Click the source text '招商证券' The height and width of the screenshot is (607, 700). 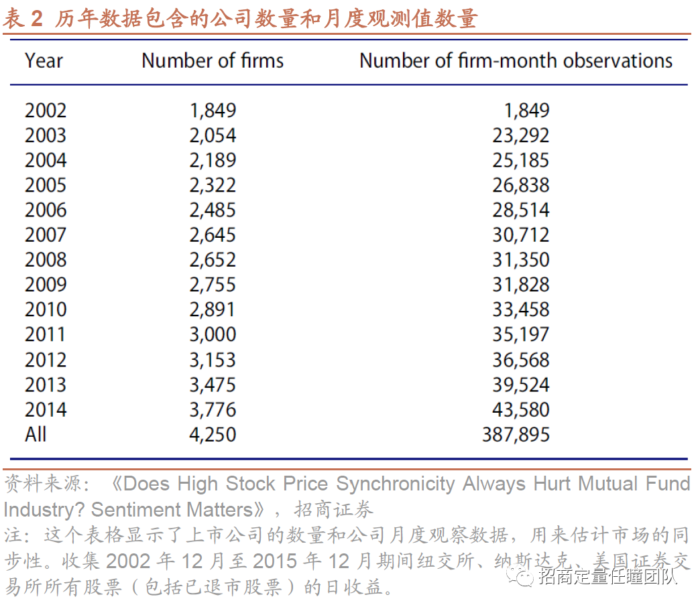[x=333, y=509]
